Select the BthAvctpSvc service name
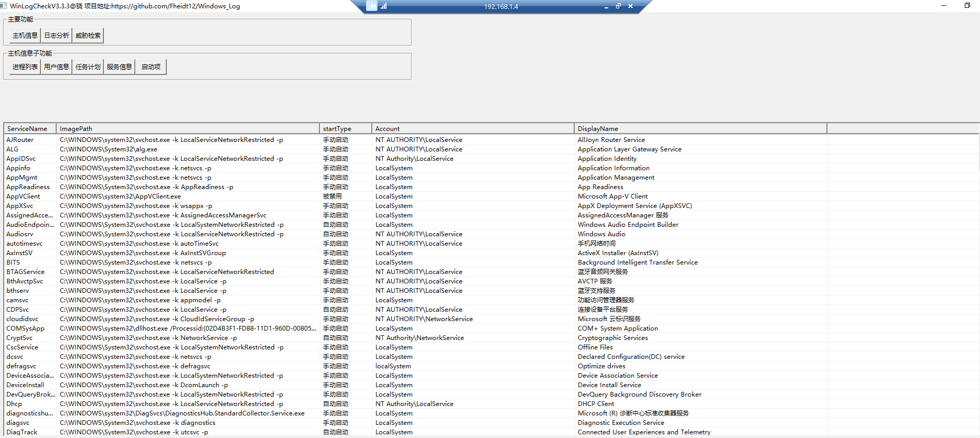Viewport: 980px width, 438px height. pos(25,281)
